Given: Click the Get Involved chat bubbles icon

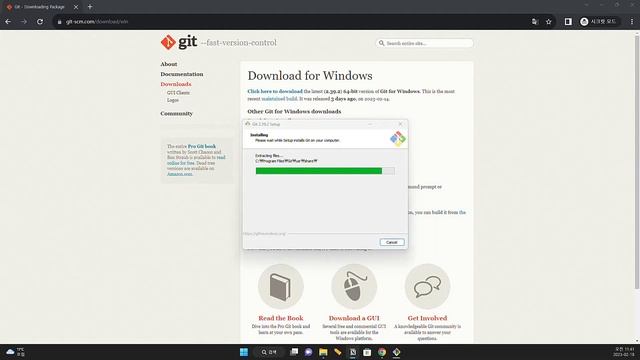Looking at the screenshot, I should coord(427,287).
